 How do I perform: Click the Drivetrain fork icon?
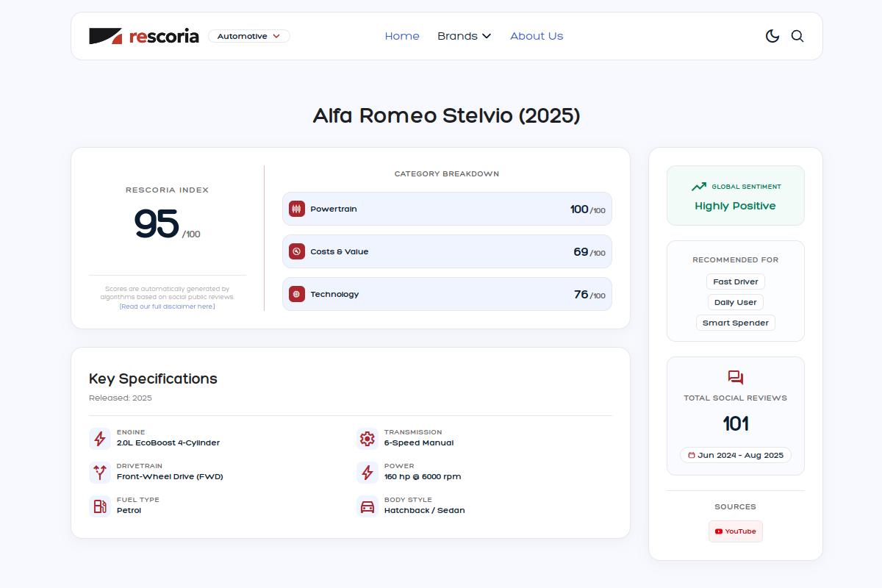coord(100,473)
